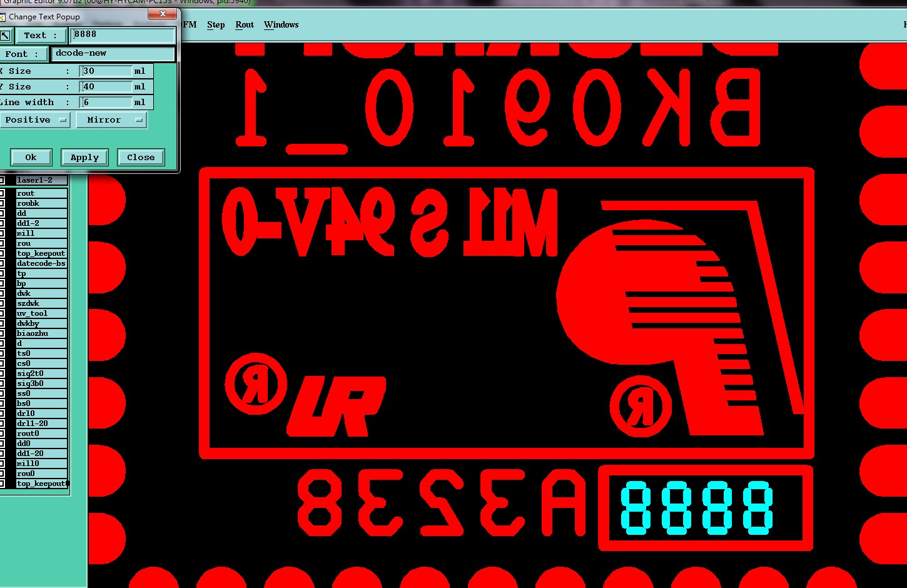This screenshot has width=907, height=588.
Task: Select the drl0 layer row
Action: click(41, 413)
